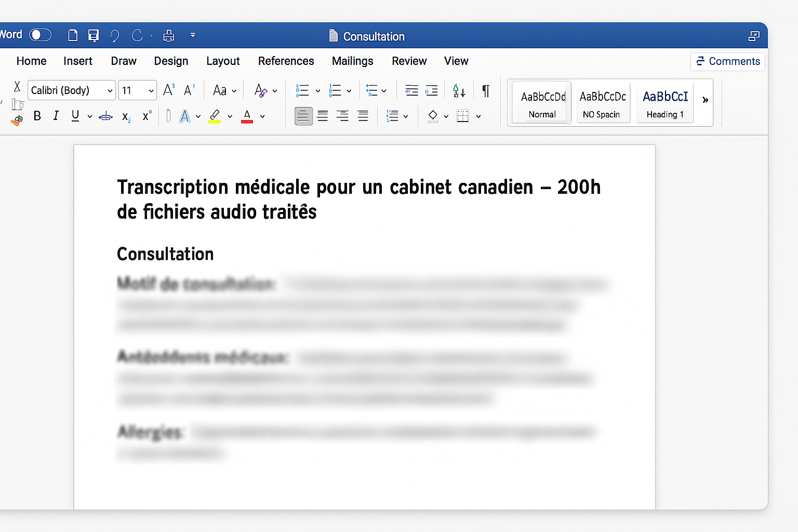Apply the No Spacing style
The height and width of the screenshot is (532, 798).
point(603,102)
